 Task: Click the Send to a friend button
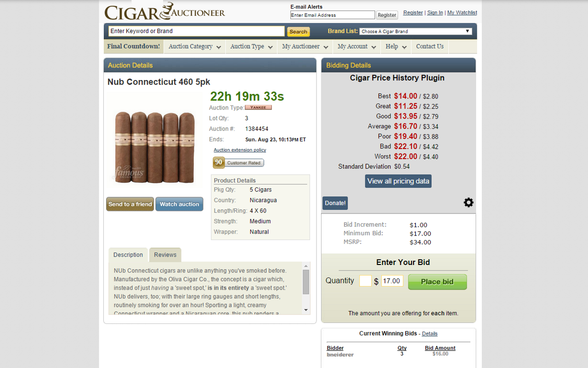click(x=130, y=204)
